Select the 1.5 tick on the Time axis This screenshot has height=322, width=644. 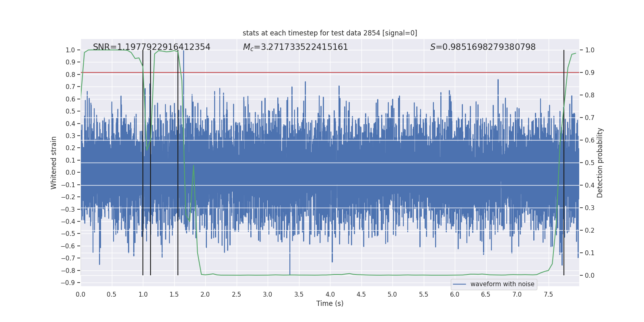point(174,294)
